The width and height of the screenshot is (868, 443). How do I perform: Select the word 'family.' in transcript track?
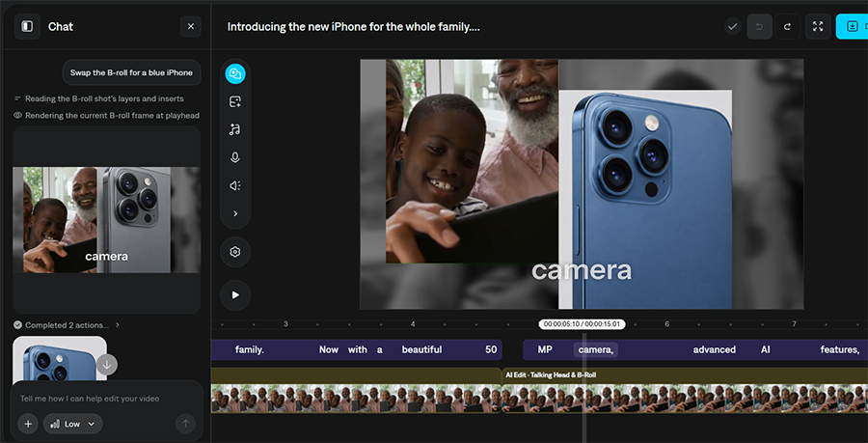[250, 349]
